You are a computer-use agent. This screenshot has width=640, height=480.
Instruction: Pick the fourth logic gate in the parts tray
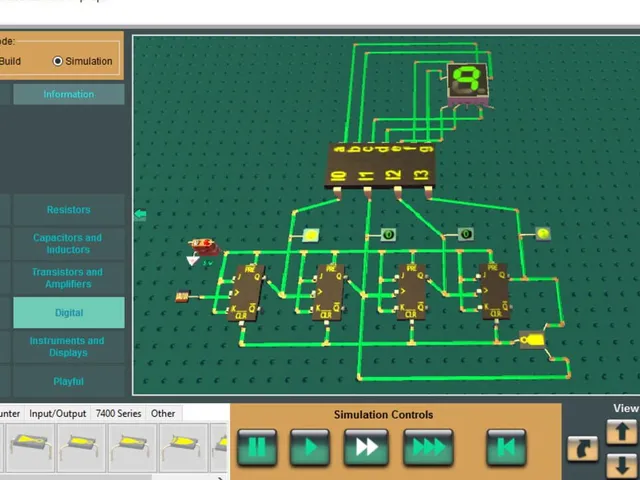(x=183, y=447)
